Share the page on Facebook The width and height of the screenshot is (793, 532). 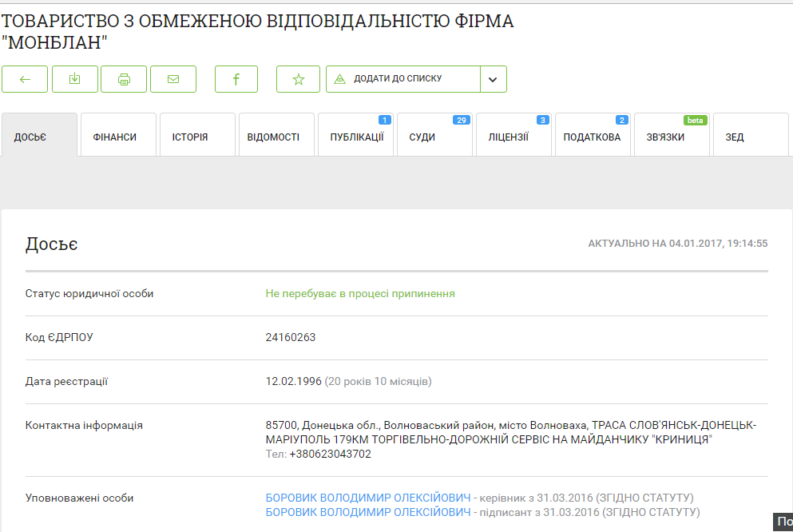coord(236,79)
